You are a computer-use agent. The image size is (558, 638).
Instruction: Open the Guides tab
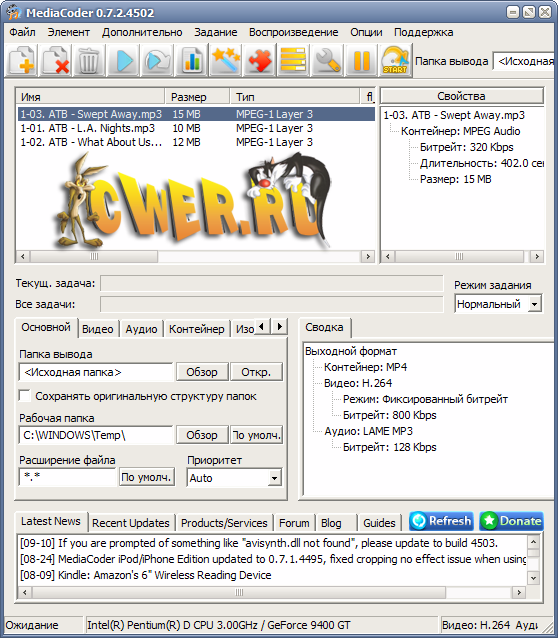[379, 523]
